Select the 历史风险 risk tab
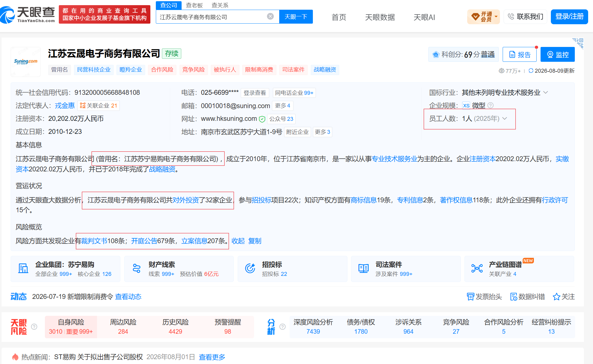Viewport: 593px width, 364px height. (x=176, y=327)
